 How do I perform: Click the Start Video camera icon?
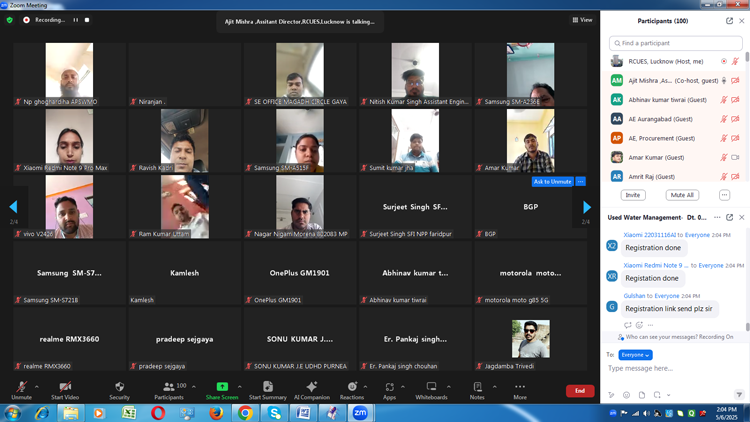point(65,387)
